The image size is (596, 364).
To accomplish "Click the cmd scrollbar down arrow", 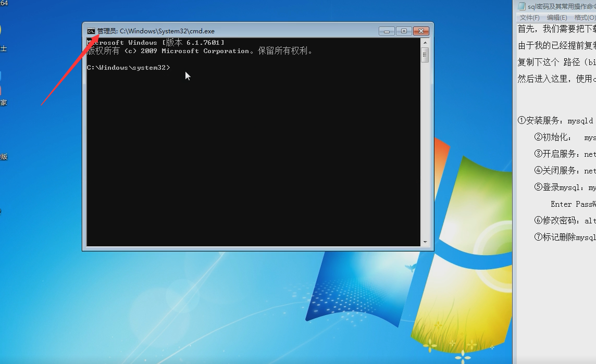I will (425, 242).
